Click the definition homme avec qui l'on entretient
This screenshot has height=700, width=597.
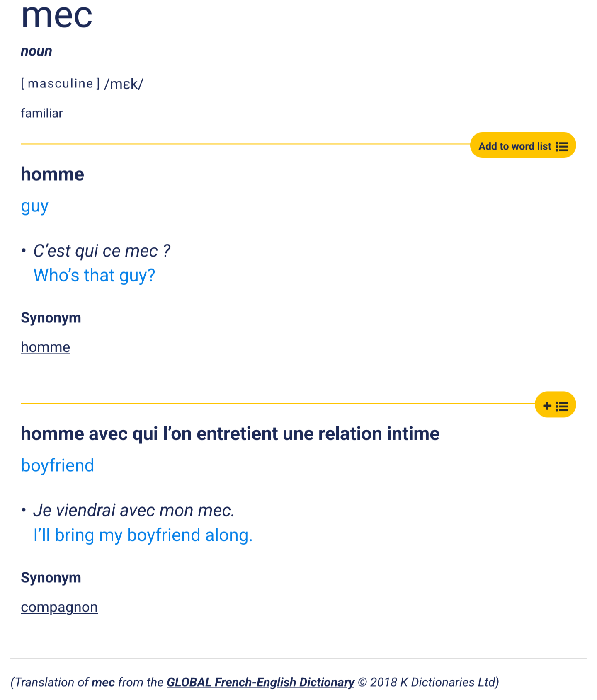coord(230,434)
